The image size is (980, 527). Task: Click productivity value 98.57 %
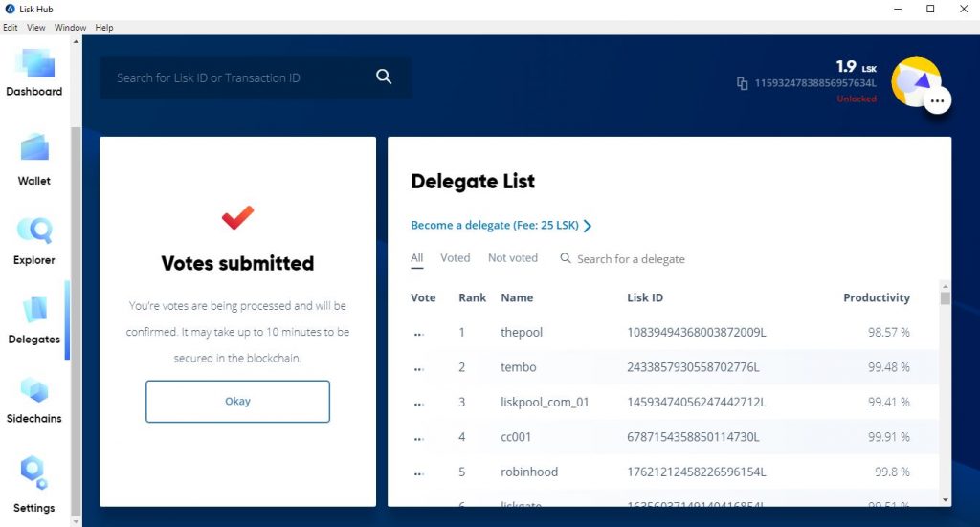point(888,332)
